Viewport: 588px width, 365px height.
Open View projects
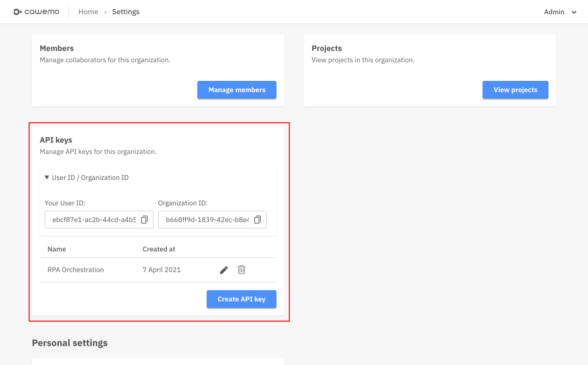tap(515, 90)
